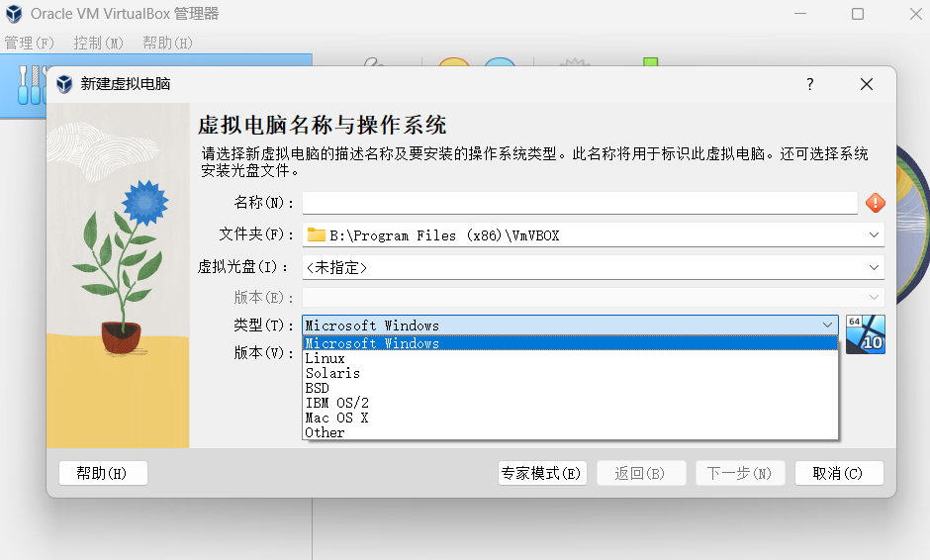930x560 pixels.
Task: Click the red name warning icon
Action: [875, 203]
